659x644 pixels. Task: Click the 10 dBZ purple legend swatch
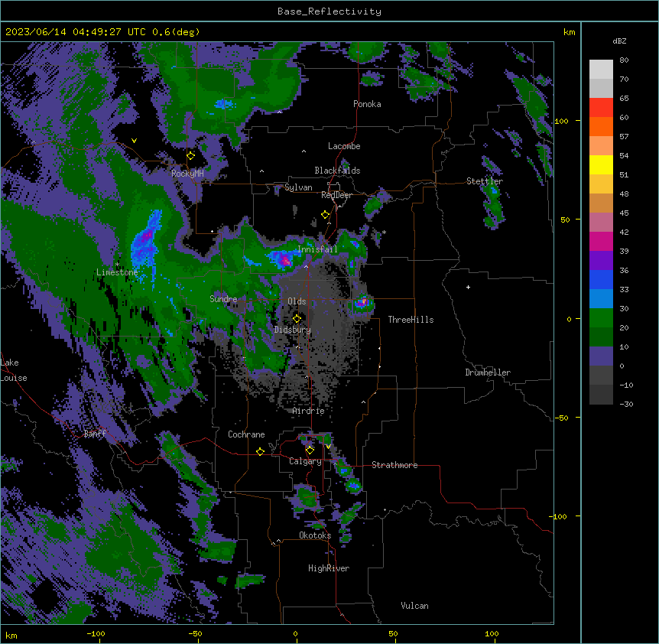point(602,356)
